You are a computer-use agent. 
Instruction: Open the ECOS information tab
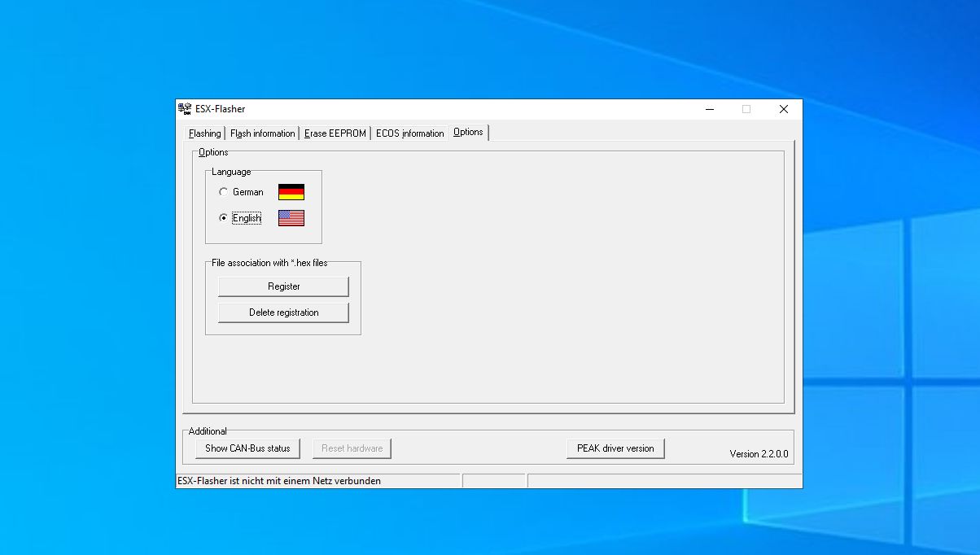(409, 133)
